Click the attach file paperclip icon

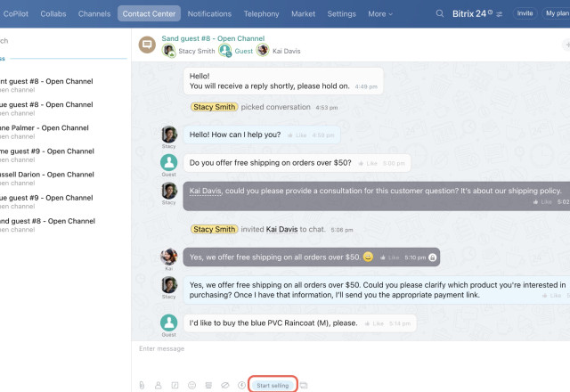(142, 385)
